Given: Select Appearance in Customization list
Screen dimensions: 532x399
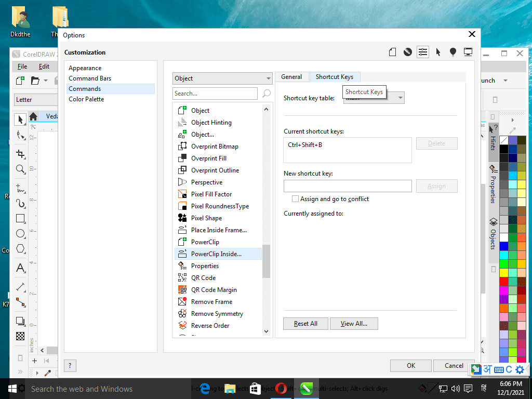Looking at the screenshot, I should coord(85,68).
